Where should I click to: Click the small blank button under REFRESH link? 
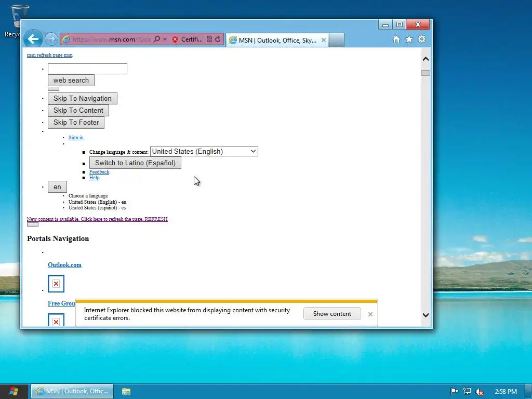(33, 224)
